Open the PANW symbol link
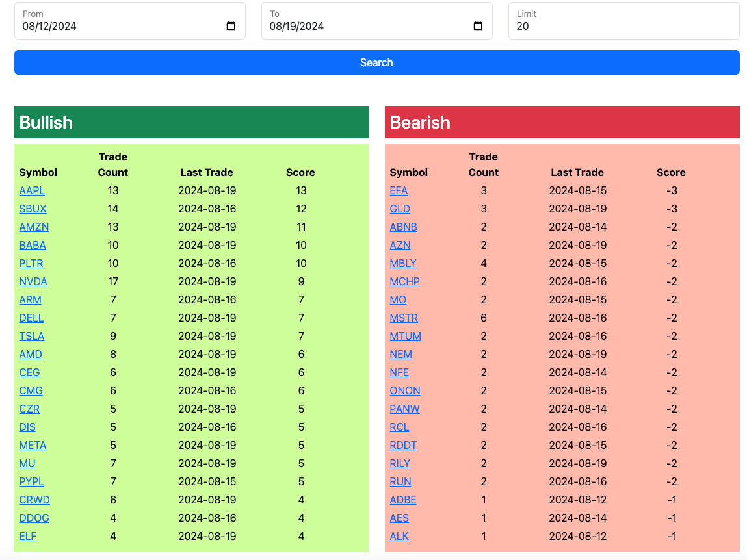Screen dimensions: 747x560 point(404,409)
